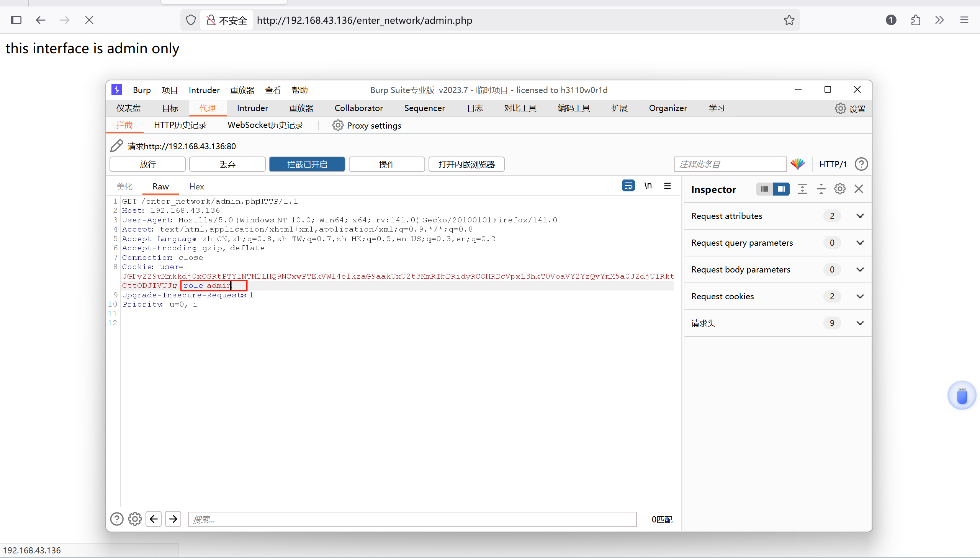Open search help icon at bottom left

click(116, 519)
